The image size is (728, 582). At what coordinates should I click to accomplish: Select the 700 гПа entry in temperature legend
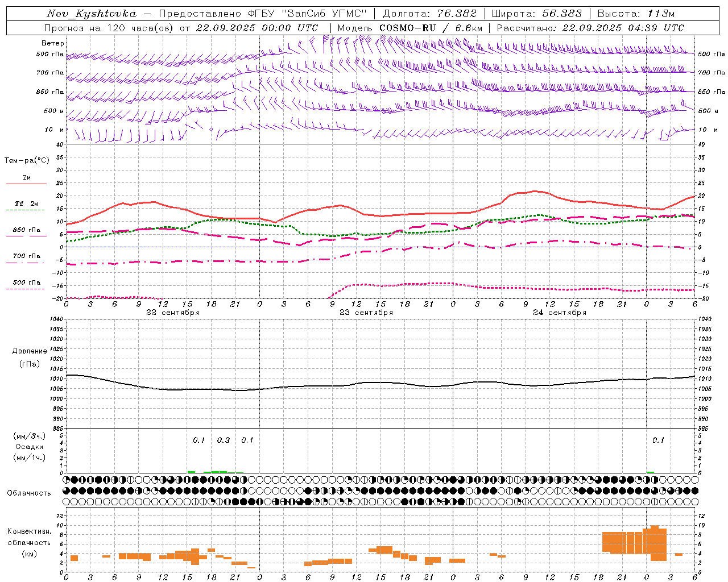coord(26,256)
